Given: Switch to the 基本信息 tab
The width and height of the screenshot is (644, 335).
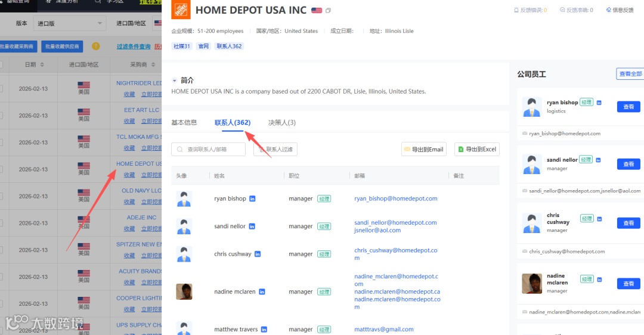Looking at the screenshot, I should [184, 122].
